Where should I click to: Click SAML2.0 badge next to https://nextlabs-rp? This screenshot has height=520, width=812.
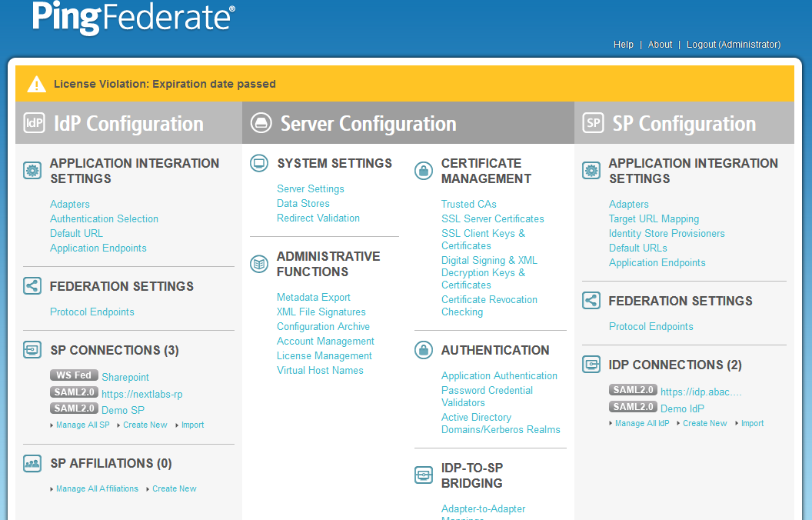click(x=74, y=392)
